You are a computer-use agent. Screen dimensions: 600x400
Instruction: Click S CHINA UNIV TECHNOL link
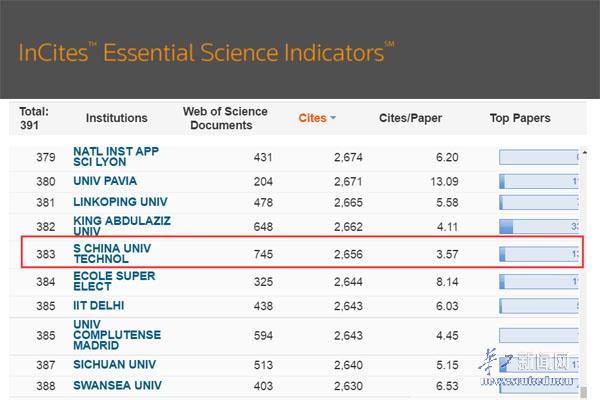click(x=110, y=253)
